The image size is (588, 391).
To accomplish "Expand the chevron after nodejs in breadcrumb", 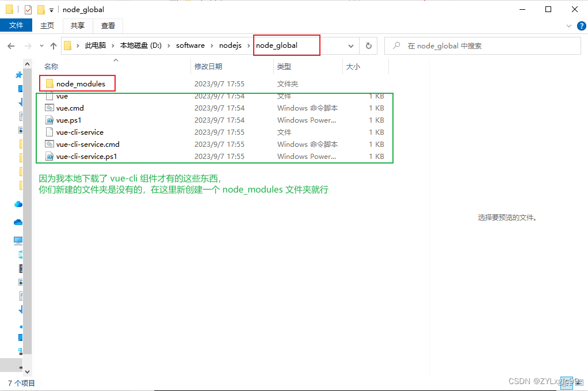I will (249, 45).
